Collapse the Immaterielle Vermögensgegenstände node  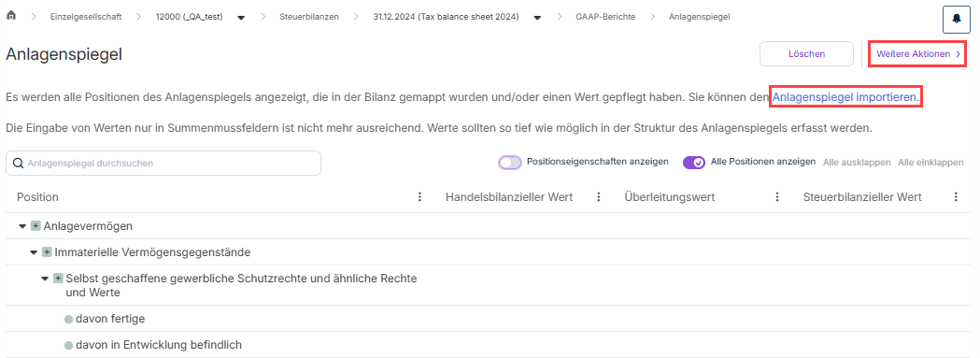tap(34, 252)
